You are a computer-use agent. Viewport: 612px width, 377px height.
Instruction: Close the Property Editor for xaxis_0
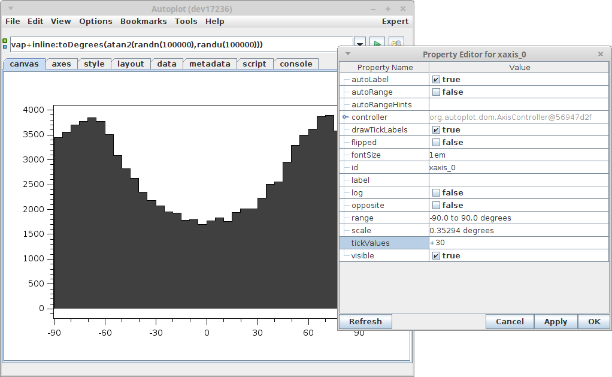[x=601, y=54]
